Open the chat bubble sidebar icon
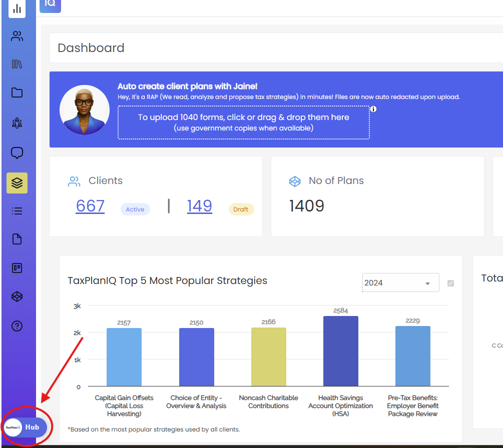The width and height of the screenshot is (503, 448). [x=17, y=153]
